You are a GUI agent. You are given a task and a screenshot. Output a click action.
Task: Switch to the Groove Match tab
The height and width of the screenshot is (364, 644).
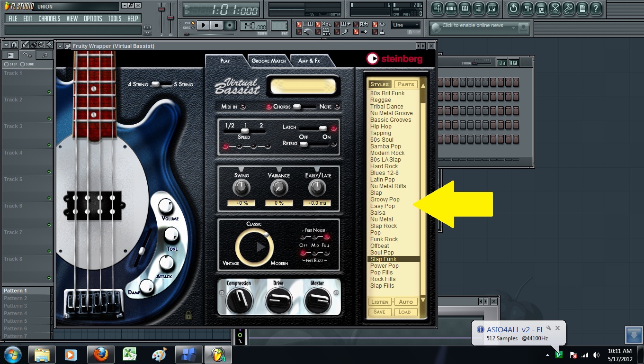[x=268, y=61]
